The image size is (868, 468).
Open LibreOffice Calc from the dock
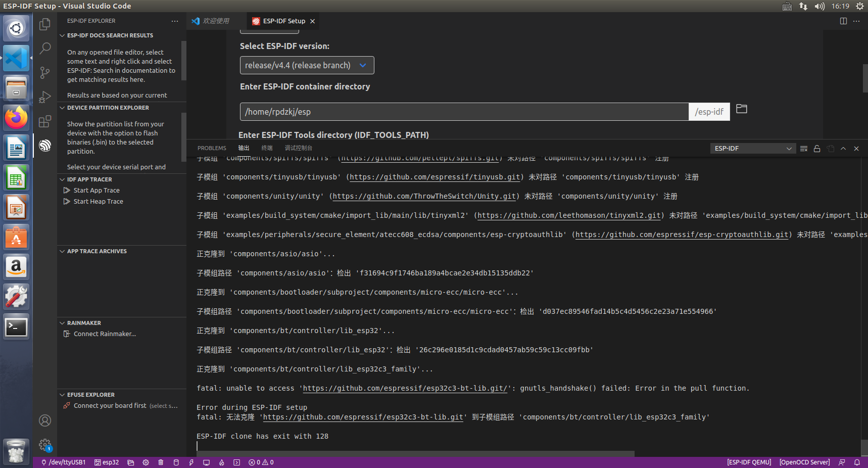click(x=16, y=177)
